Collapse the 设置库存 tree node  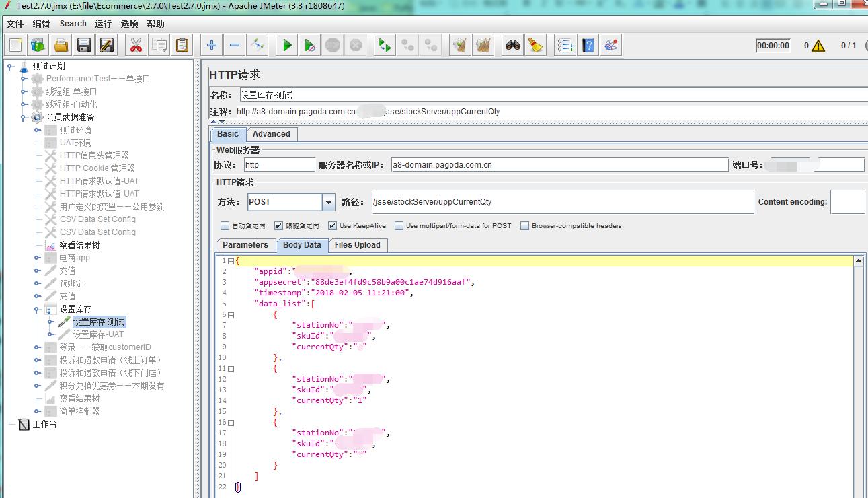(37, 309)
